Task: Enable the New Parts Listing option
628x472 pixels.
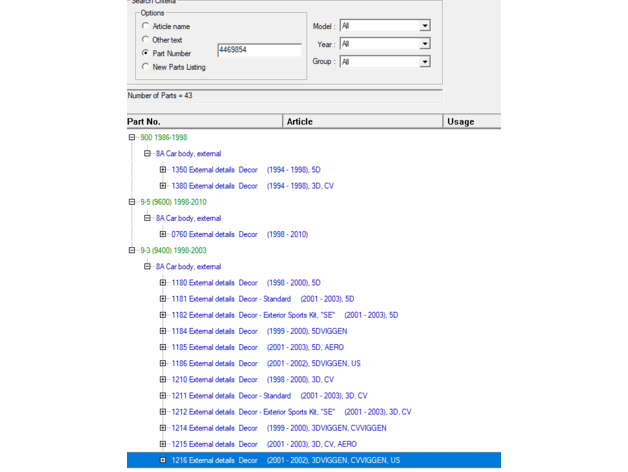Action: click(x=145, y=67)
